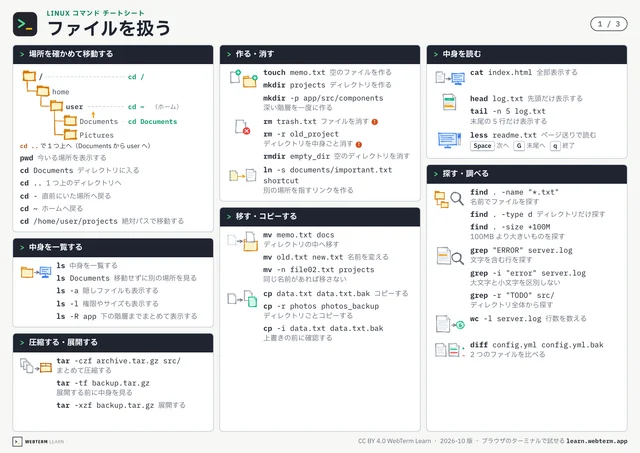Click 'find . -size +100M' command
The height and width of the screenshot is (453, 640).
coord(510,226)
